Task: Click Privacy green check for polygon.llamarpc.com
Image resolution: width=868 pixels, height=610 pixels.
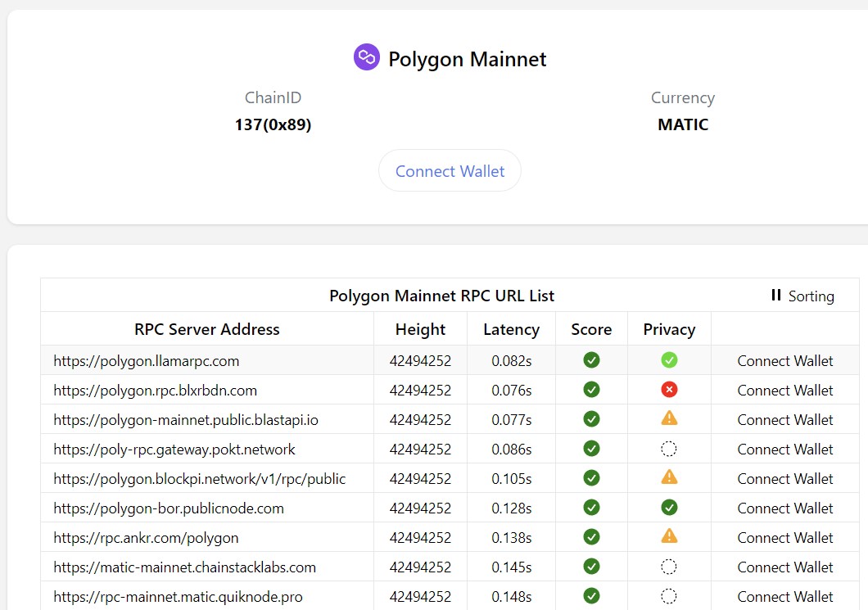Action: pos(669,360)
